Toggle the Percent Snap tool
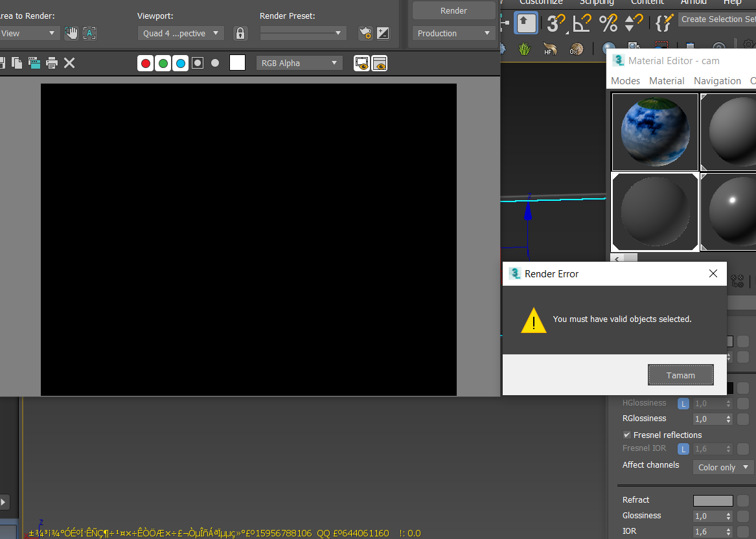This screenshot has width=756, height=539. [x=608, y=24]
